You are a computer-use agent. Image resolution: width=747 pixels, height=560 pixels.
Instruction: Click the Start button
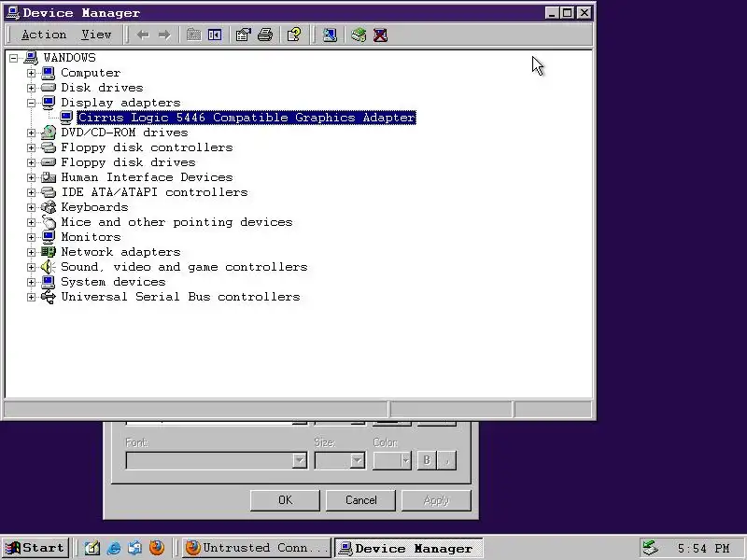click(35, 548)
